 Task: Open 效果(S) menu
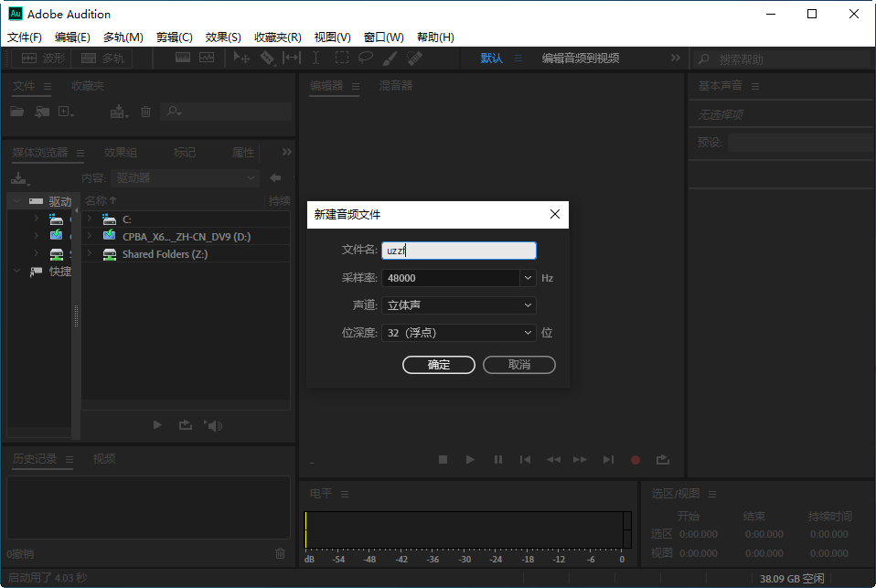point(223,37)
